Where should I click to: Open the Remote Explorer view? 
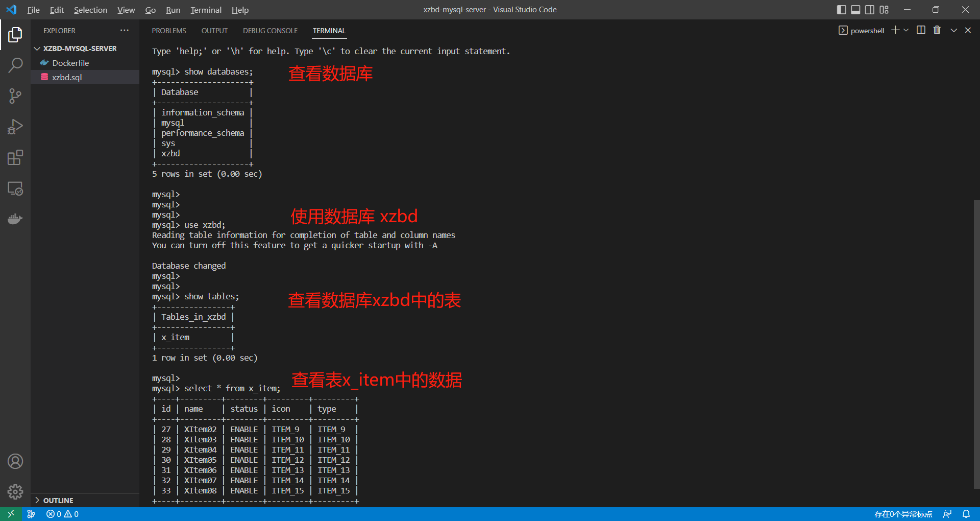pos(15,188)
